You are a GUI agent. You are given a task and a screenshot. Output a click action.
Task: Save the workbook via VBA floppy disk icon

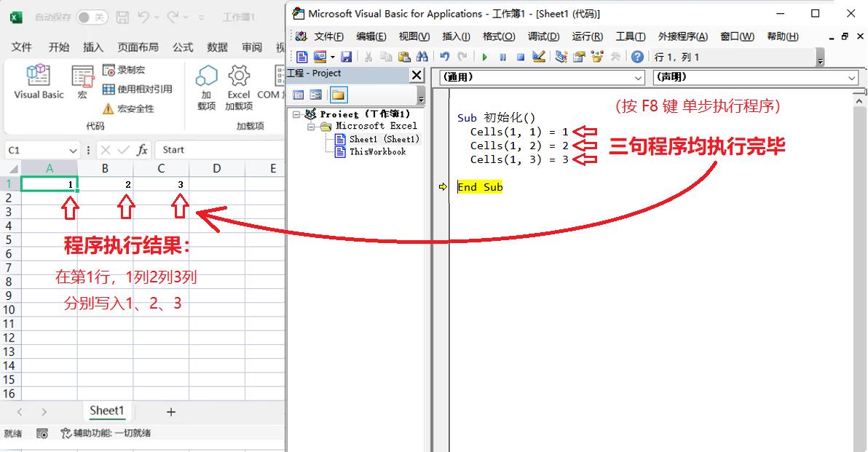[x=347, y=57]
